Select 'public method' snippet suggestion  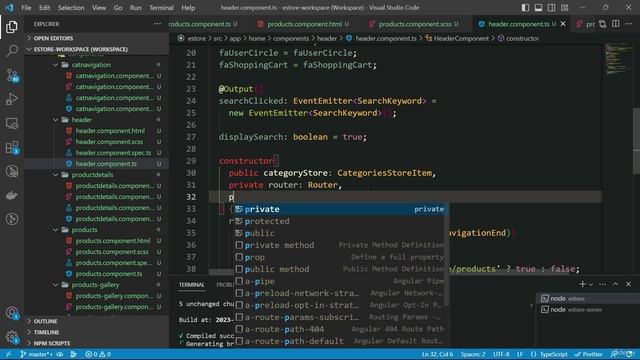(x=340, y=269)
